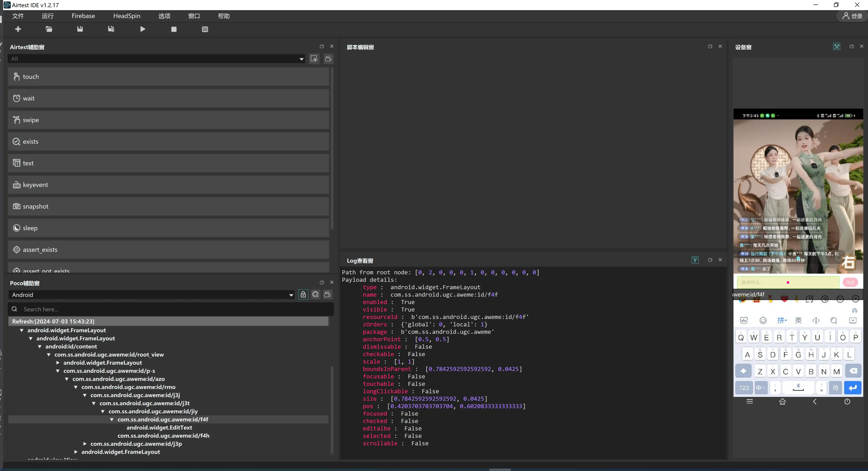Tap pink send button on device
Screen dimensions: 868x471
(850, 282)
